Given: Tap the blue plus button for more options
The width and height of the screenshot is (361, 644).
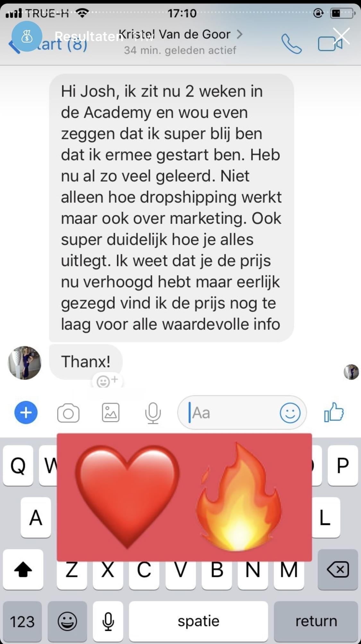Looking at the screenshot, I should (x=26, y=412).
